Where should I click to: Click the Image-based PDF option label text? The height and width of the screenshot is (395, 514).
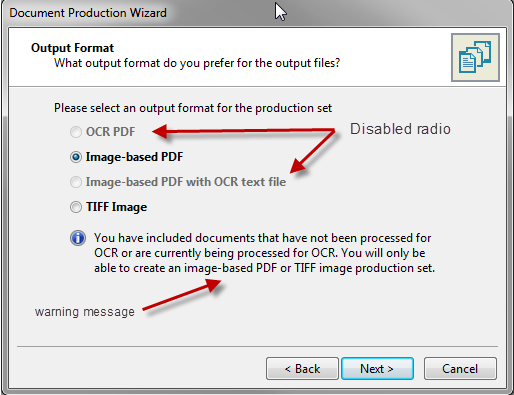[x=134, y=157]
